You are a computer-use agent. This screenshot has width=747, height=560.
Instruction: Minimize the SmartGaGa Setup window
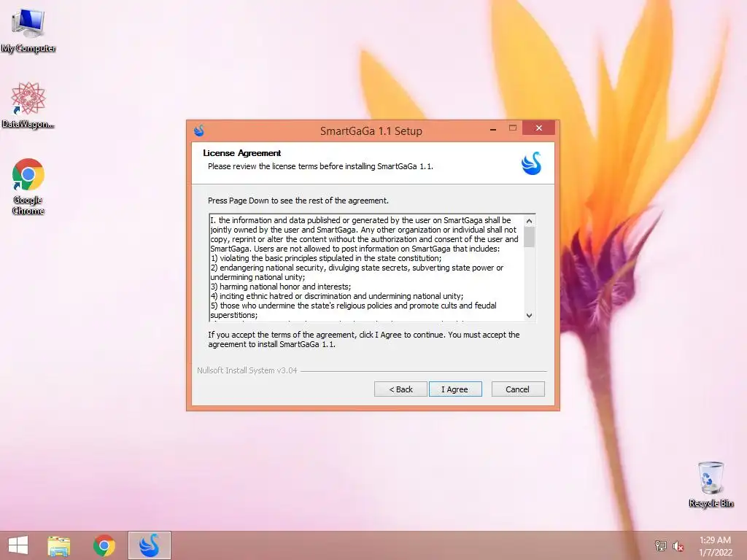493,128
